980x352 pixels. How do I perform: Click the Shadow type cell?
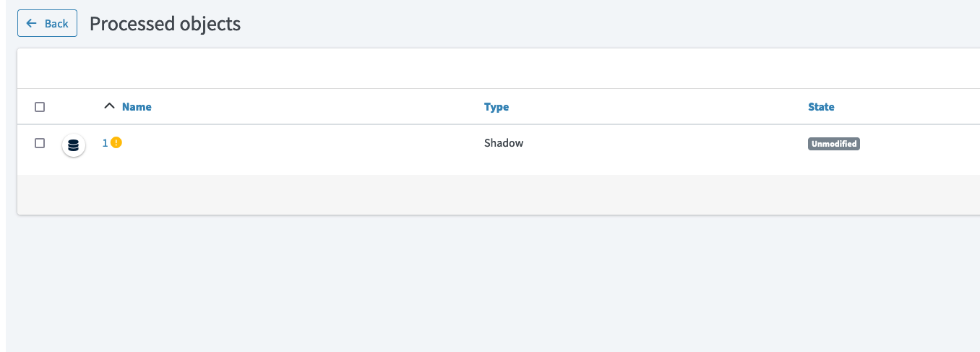click(503, 143)
